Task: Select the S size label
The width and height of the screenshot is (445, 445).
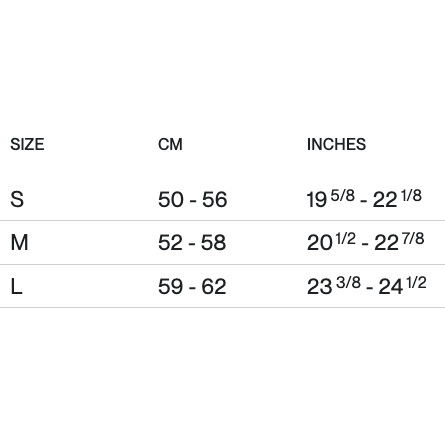Action: coord(17,199)
